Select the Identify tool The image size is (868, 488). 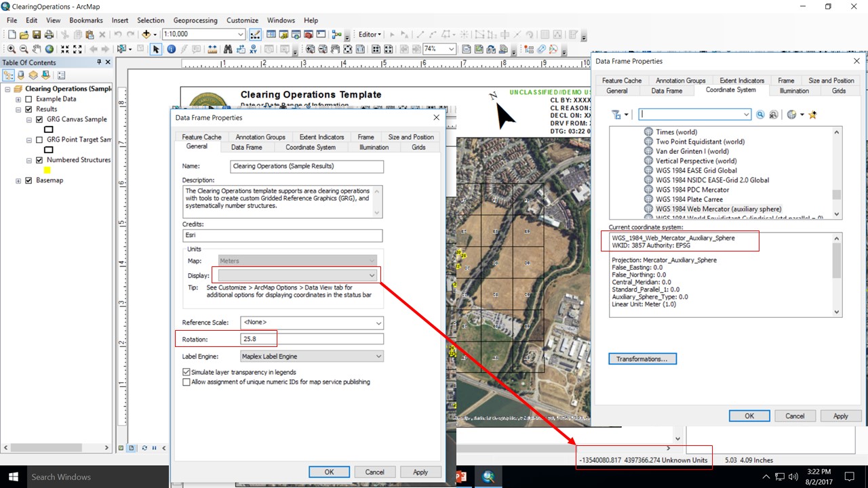(x=170, y=49)
